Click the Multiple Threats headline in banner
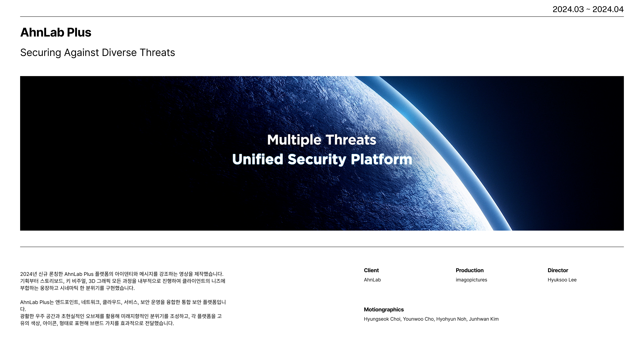The width and height of the screenshot is (644, 362). 321,140
